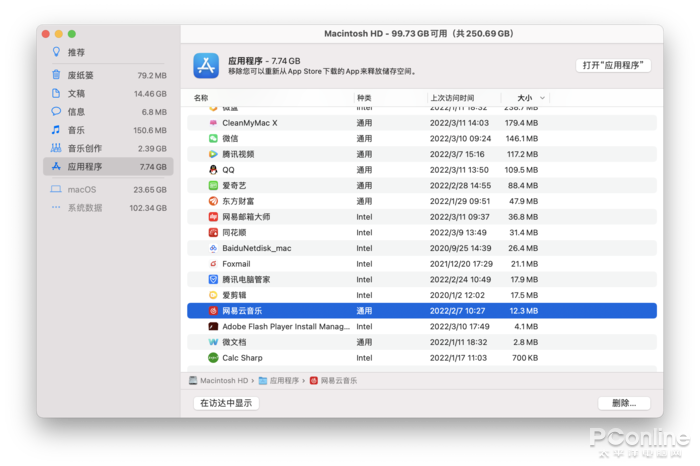The width and height of the screenshot is (700, 466).
Task: Click the 音乐 note icon in sidebar
Action: [x=56, y=129]
